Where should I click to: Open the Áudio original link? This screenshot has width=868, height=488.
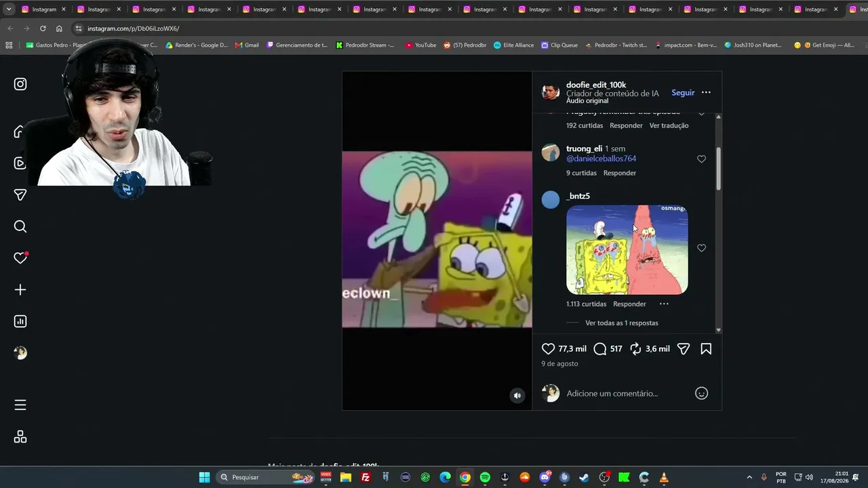pyautogui.click(x=587, y=101)
